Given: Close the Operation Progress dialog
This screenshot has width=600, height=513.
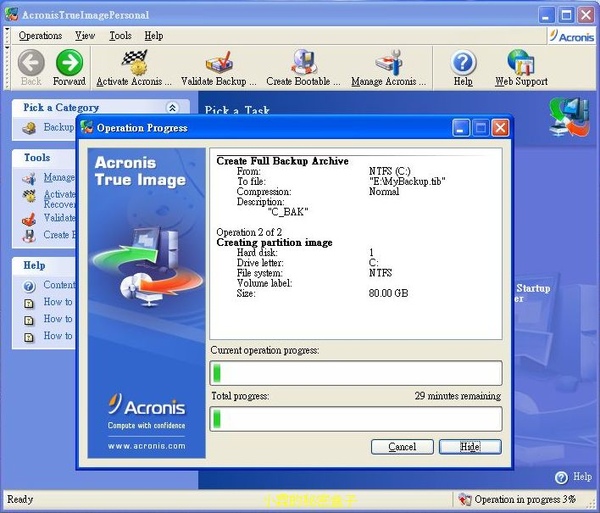Looking at the screenshot, I should pyautogui.click(x=500, y=128).
